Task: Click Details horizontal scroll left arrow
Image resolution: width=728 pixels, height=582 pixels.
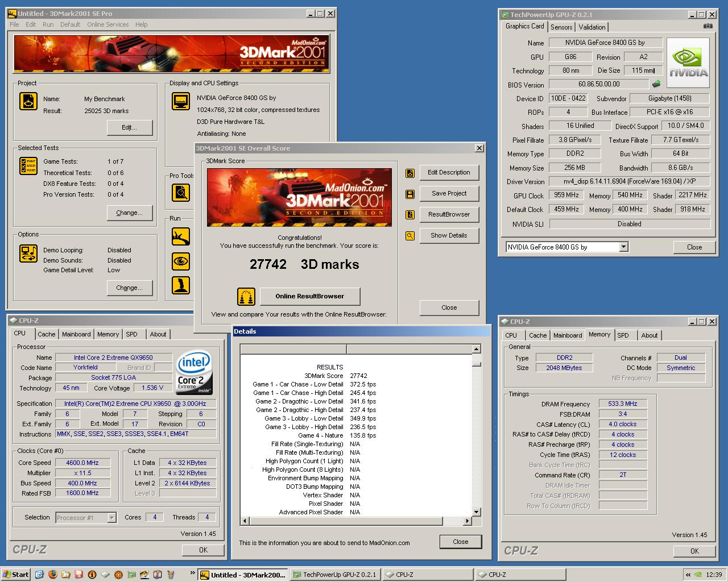Action: (245, 521)
